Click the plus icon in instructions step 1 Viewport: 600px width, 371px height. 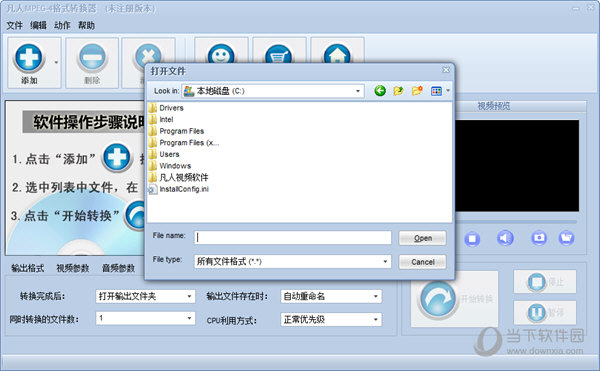[117, 157]
